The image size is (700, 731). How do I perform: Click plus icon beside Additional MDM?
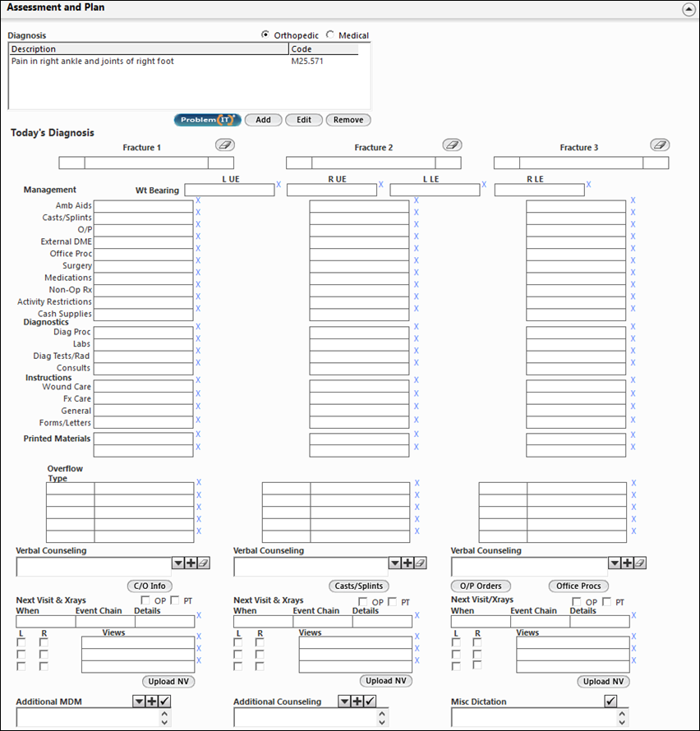coord(151,701)
